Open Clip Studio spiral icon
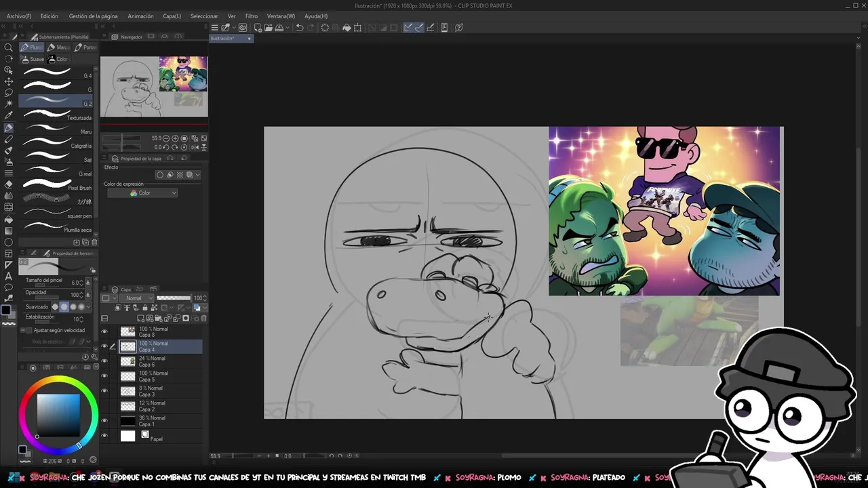The width and height of the screenshot is (868, 488). pos(243,28)
